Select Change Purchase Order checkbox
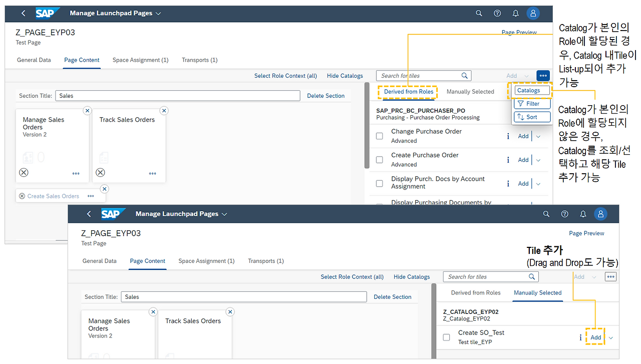The image size is (641, 364). tap(380, 136)
